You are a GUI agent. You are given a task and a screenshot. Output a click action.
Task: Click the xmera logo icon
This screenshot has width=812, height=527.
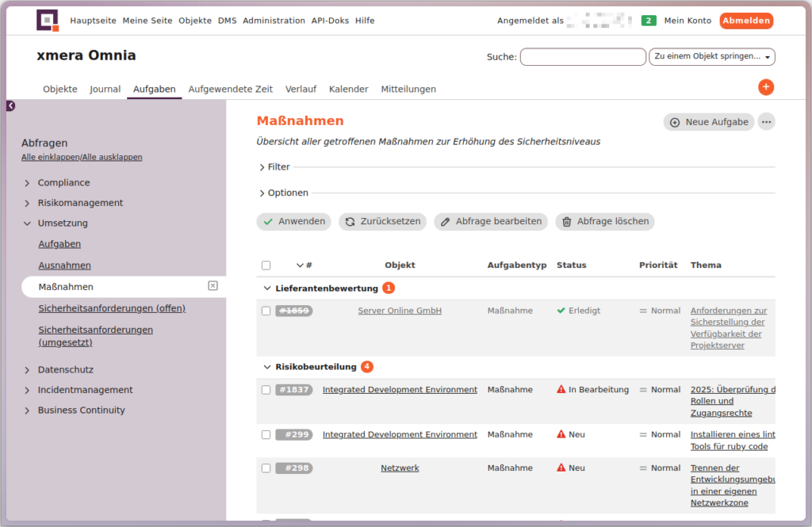click(x=48, y=21)
